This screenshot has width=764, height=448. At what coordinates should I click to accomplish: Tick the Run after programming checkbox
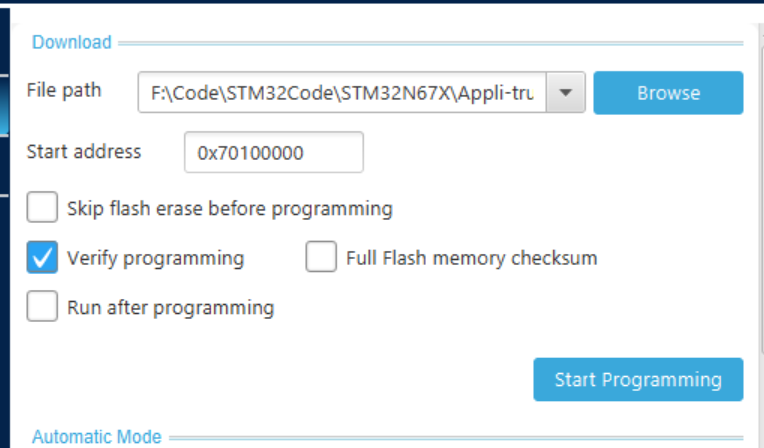point(42,307)
